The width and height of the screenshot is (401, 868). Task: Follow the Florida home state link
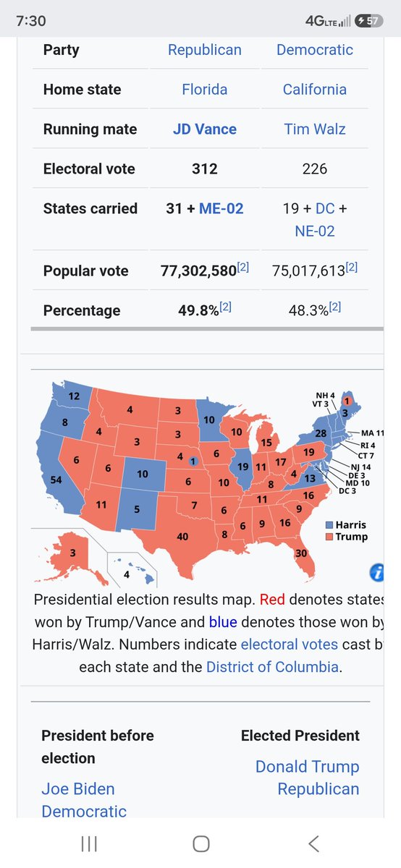coord(205,90)
